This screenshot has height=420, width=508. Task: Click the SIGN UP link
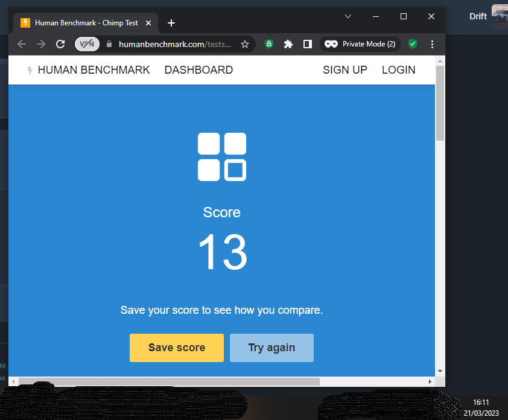pos(344,70)
